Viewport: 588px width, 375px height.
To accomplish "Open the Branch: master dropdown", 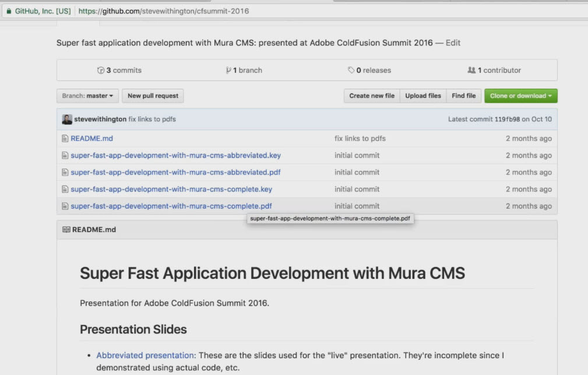I will pyautogui.click(x=88, y=96).
